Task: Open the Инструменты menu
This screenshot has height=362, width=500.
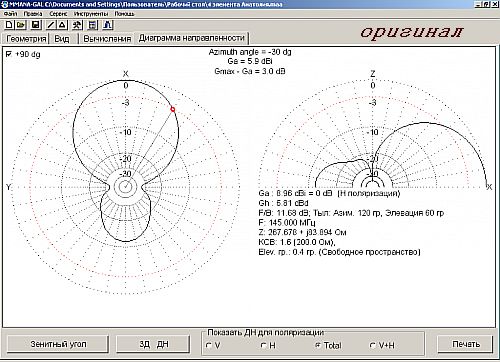Action: [91, 14]
